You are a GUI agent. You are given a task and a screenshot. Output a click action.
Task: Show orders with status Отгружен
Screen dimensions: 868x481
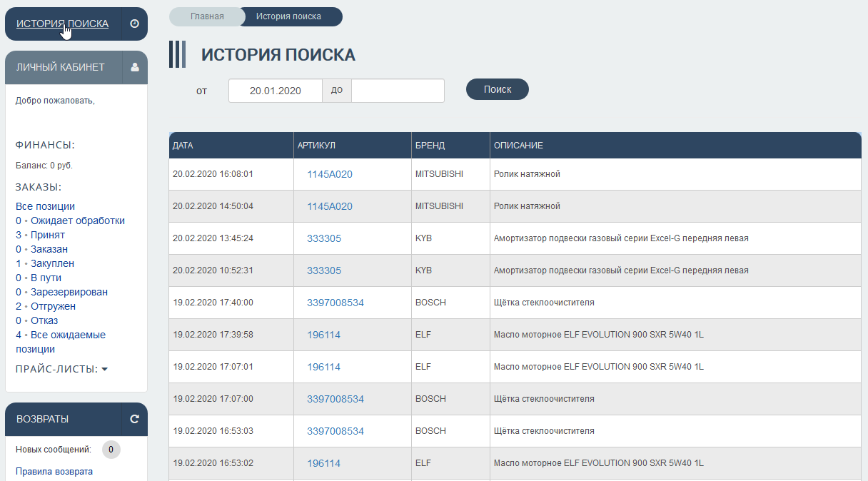tap(53, 306)
